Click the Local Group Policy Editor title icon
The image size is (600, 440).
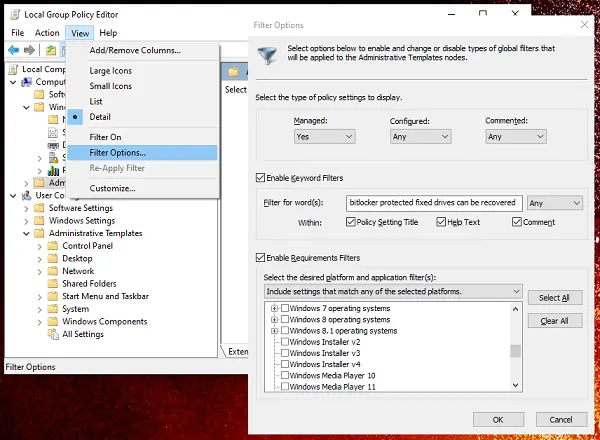pos(15,15)
